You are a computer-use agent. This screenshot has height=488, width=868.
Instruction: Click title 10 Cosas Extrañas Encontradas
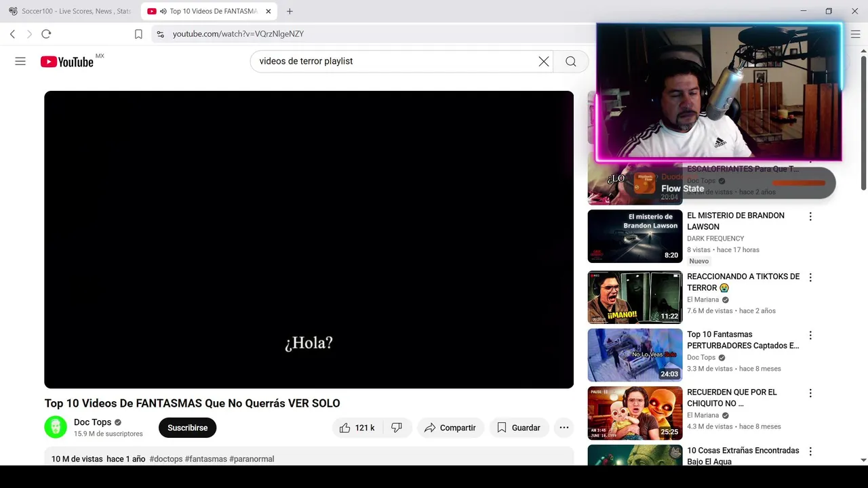pyautogui.click(x=743, y=455)
